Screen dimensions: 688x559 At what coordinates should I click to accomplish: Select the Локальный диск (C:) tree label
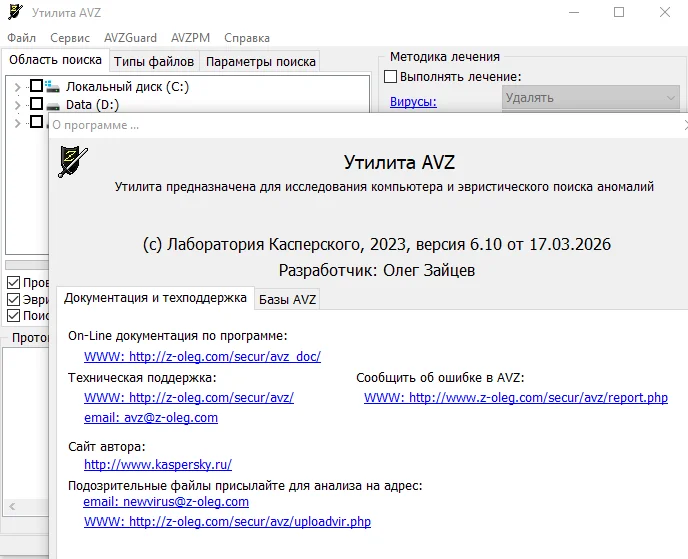(127, 87)
